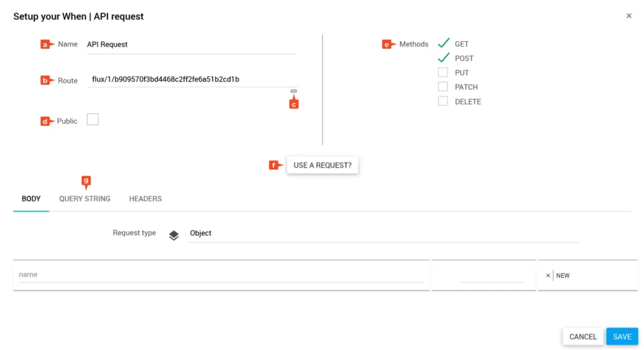Click the Route input field
The width and height of the screenshot is (644, 350).
pos(191,80)
